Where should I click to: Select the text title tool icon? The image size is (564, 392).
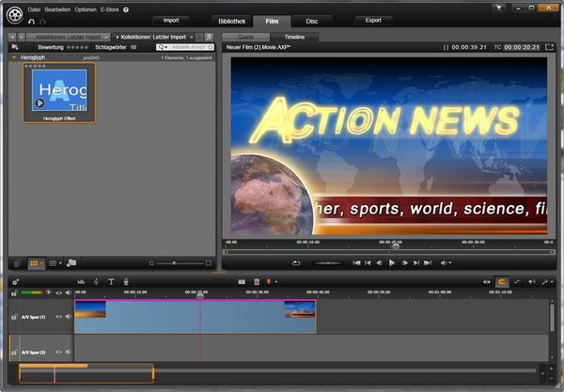pos(110,281)
